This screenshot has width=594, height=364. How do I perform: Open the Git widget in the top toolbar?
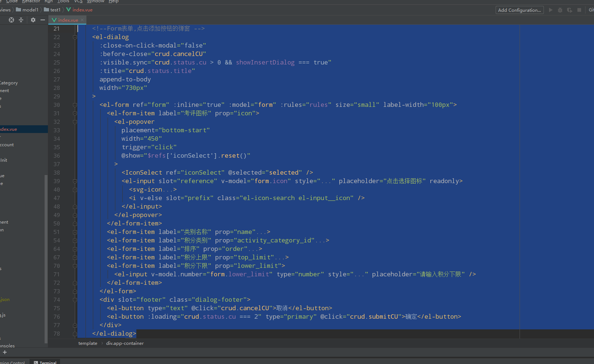pos(591,10)
